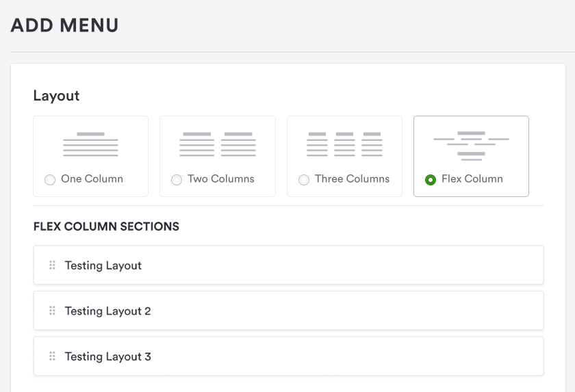575x392 pixels.
Task: Click the Flex Column text label
Action: [472, 179]
